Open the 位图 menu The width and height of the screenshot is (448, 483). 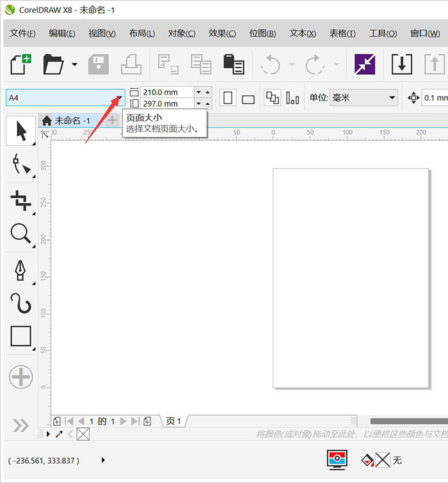[x=262, y=33]
